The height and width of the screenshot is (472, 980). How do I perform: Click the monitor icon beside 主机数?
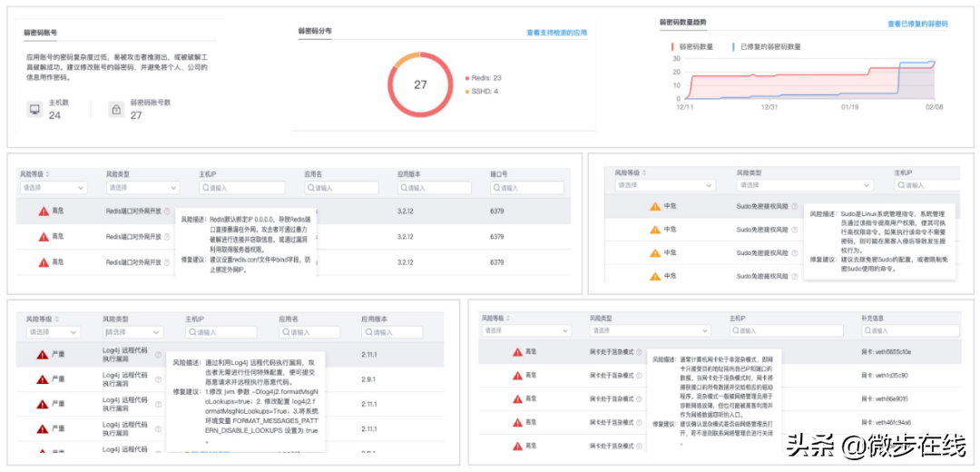(34, 110)
